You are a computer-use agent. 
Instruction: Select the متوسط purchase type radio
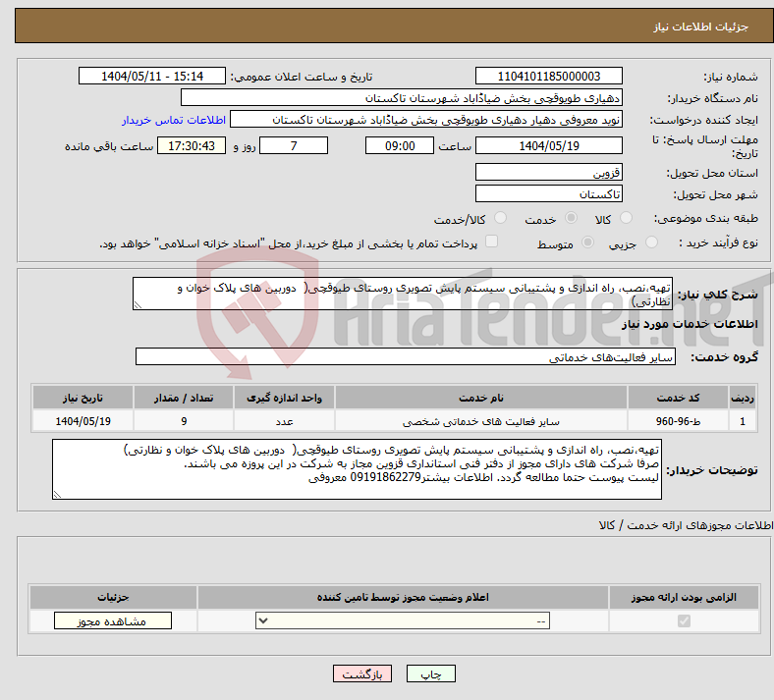pos(588,242)
